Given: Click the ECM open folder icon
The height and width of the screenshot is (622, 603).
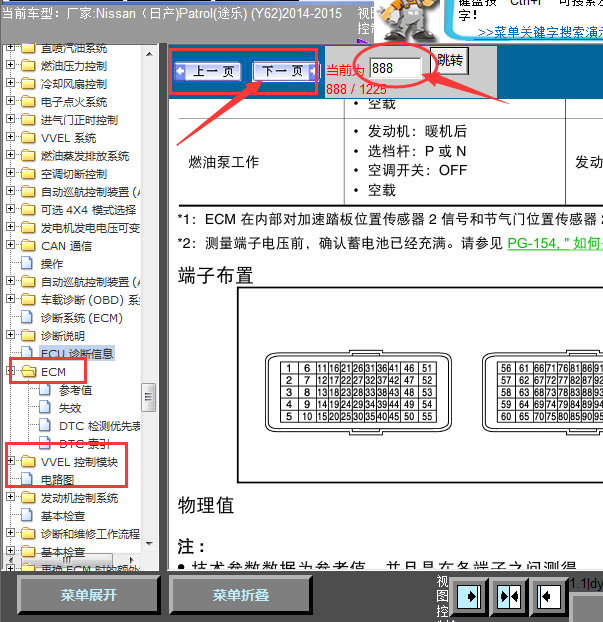Looking at the screenshot, I should click(29, 371).
